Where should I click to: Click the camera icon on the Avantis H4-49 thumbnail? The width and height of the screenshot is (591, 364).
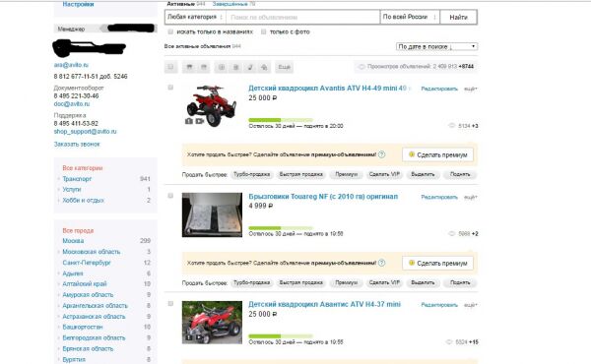point(189,121)
